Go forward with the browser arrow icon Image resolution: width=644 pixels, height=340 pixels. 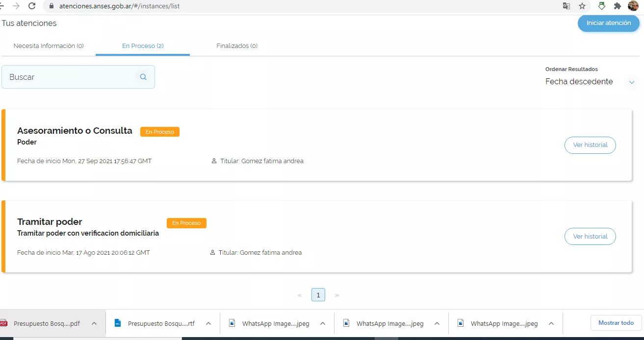16,6
